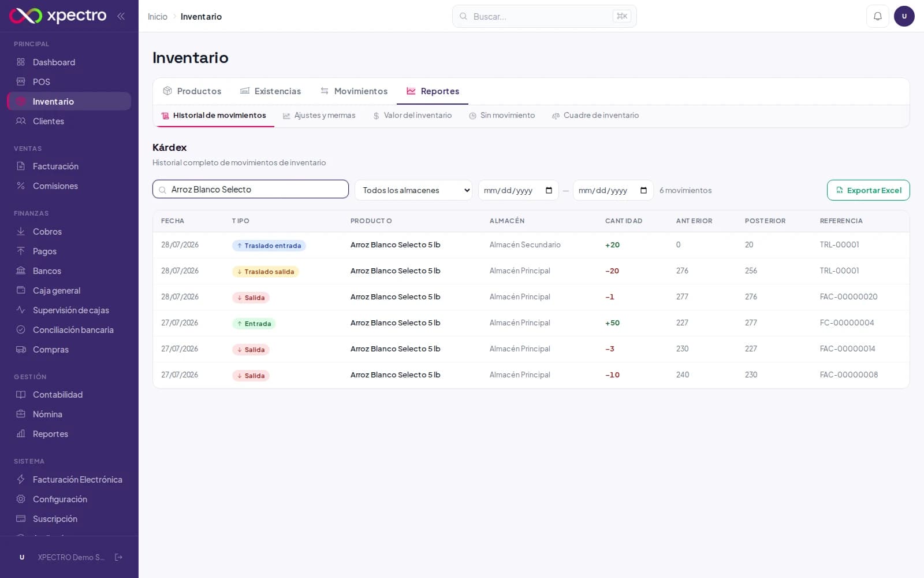The image size is (924, 578).
Task: Switch to the Existencias tab
Action: (x=271, y=91)
